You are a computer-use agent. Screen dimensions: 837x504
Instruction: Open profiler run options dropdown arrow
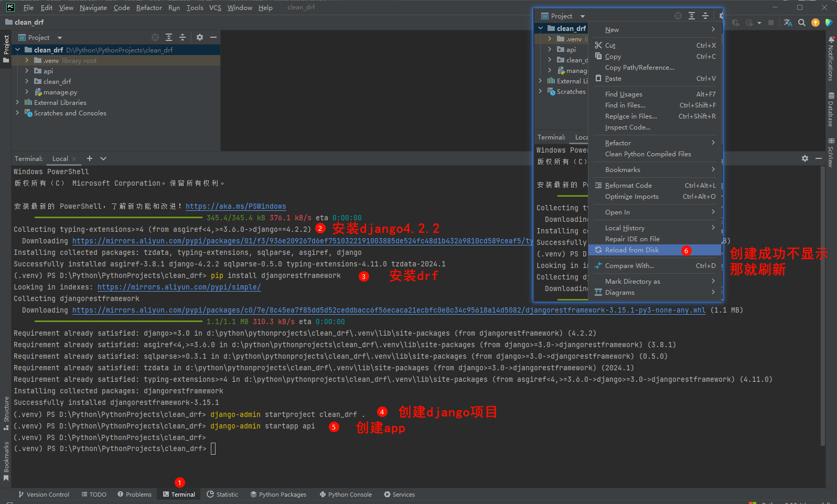[759, 23]
